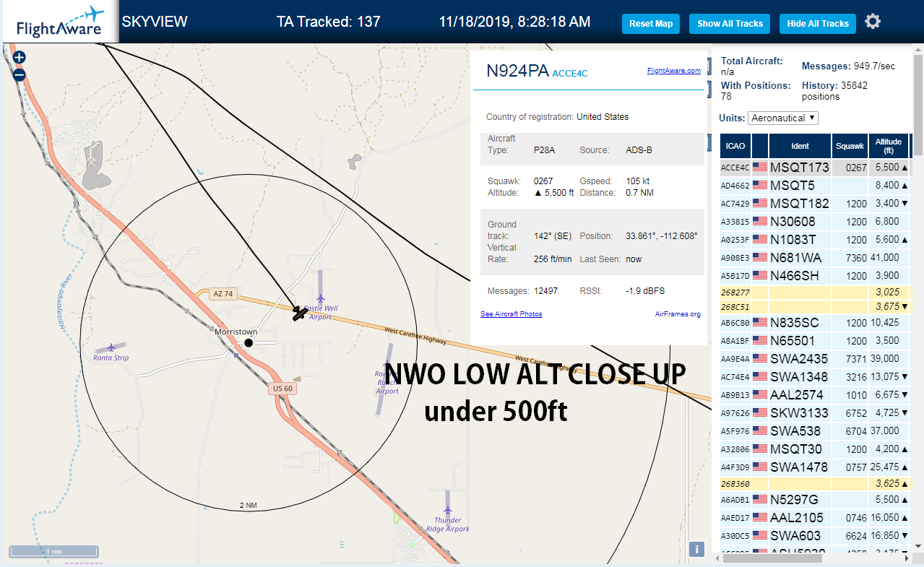
Task: Click the FlightAware logo
Action: tap(60, 22)
